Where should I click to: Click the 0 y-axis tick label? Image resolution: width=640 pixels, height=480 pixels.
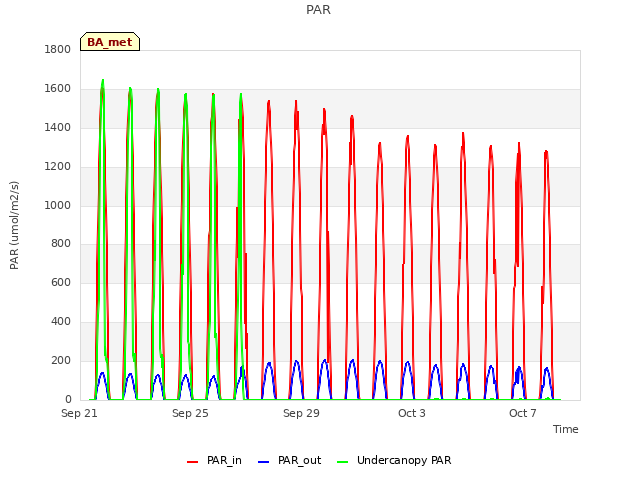coord(68,399)
